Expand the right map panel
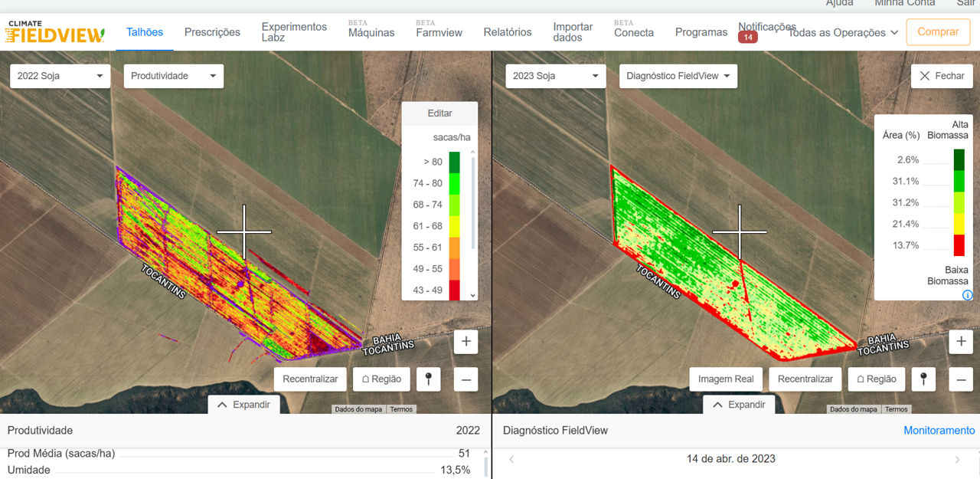 pyautogui.click(x=740, y=405)
